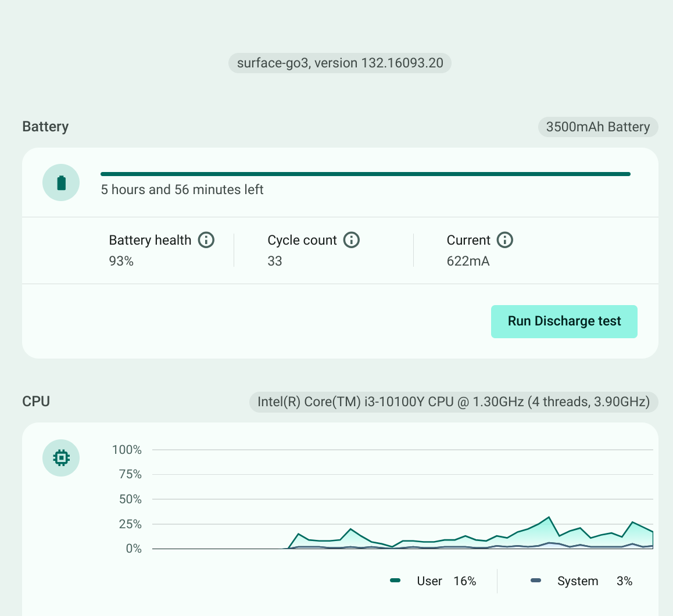Select the Intel Core i3-10100Y CPU chip label
The width and height of the screenshot is (673, 616).
[453, 402]
